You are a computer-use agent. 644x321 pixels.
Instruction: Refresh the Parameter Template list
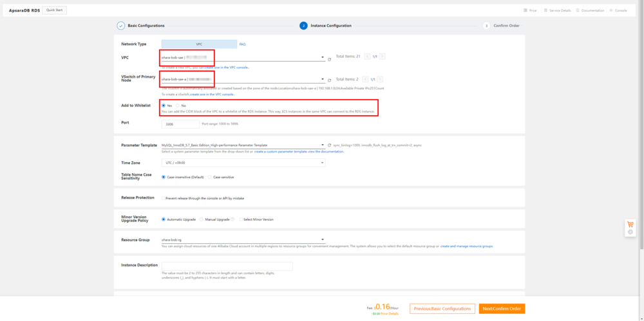point(329,145)
